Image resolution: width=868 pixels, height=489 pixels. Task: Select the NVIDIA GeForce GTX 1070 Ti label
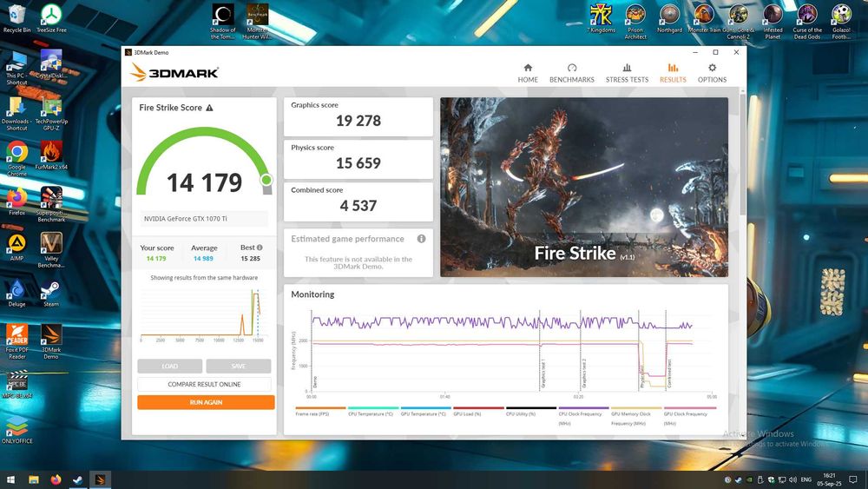(186, 219)
